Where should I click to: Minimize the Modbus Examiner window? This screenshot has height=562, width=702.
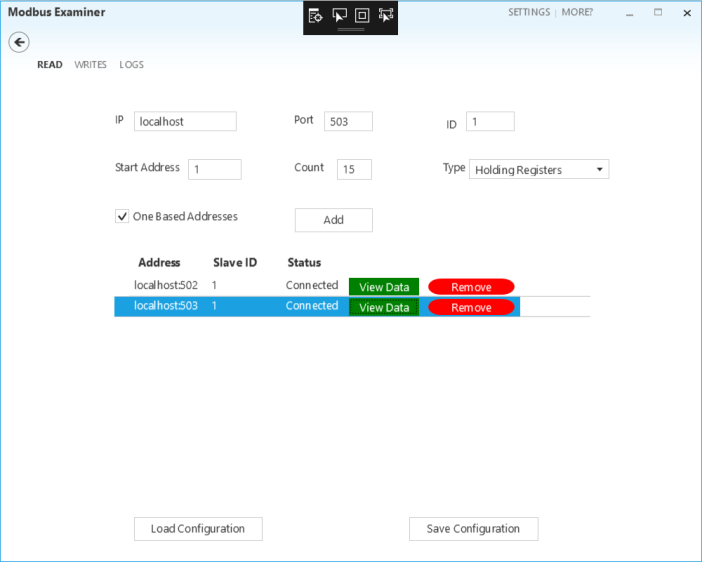pyautogui.click(x=630, y=13)
